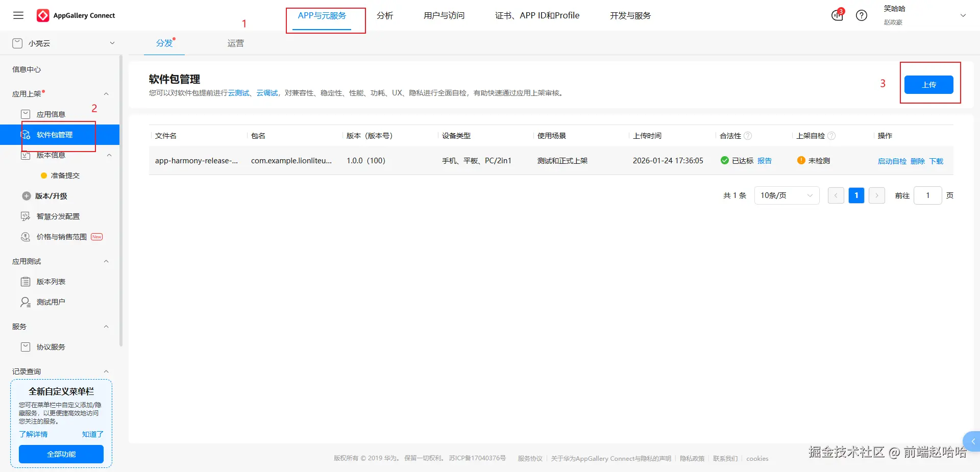This screenshot has width=980, height=472.
Task: Open 信息中心 in the sidebar
Action: coord(27,69)
